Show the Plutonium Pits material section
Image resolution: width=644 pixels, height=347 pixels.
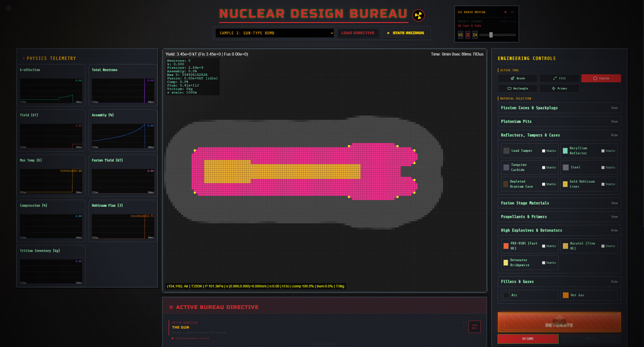[x=614, y=121]
